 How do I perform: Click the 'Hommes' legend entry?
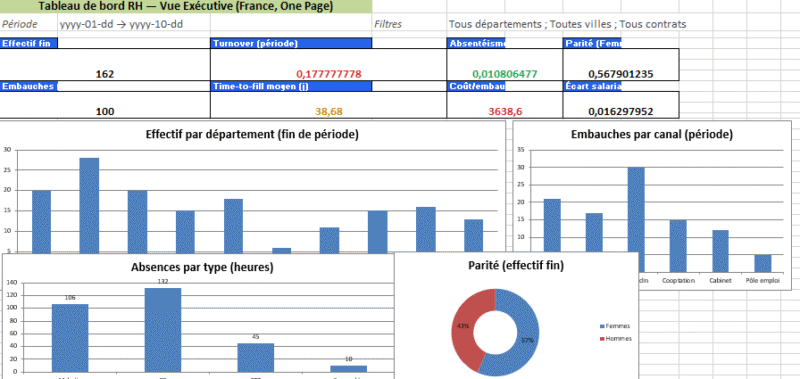[x=616, y=338]
